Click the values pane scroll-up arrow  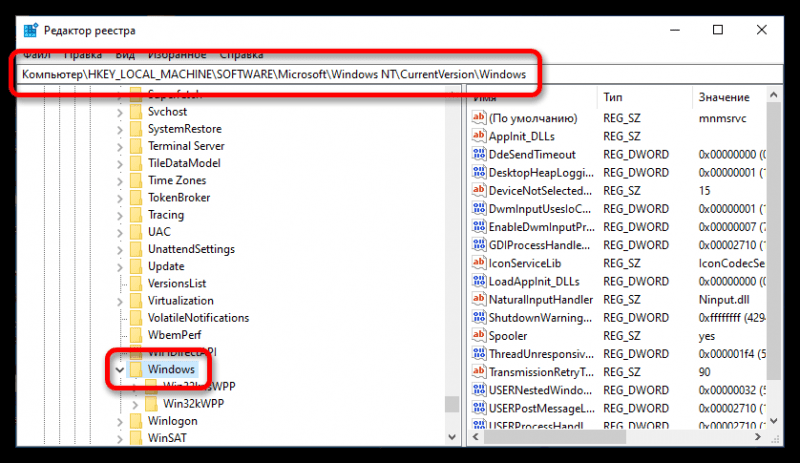(773, 95)
